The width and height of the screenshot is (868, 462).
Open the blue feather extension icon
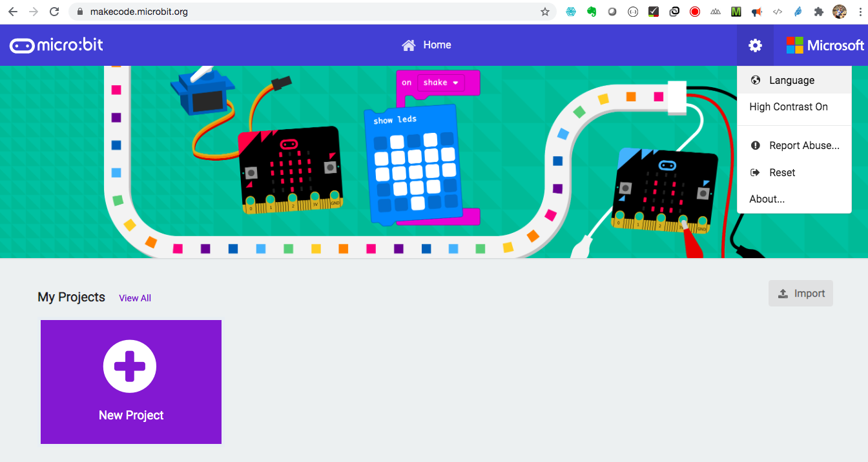[798, 12]
